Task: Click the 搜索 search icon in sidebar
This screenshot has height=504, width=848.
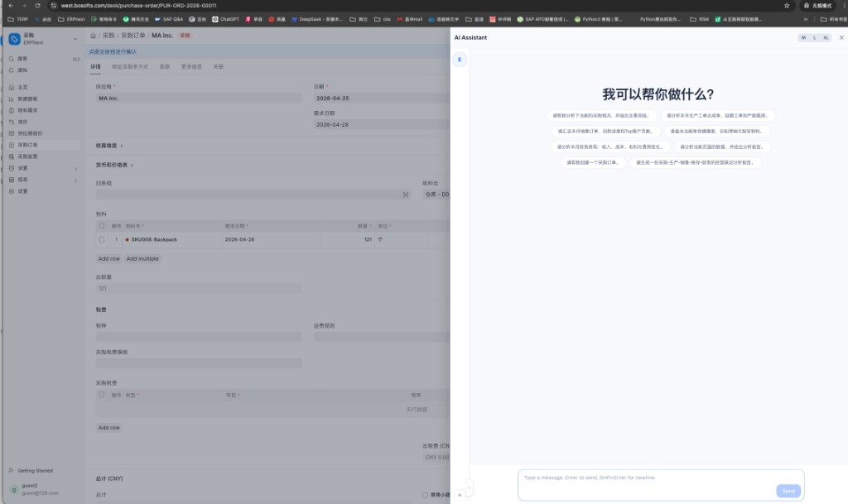Action: tap(12, 59)
